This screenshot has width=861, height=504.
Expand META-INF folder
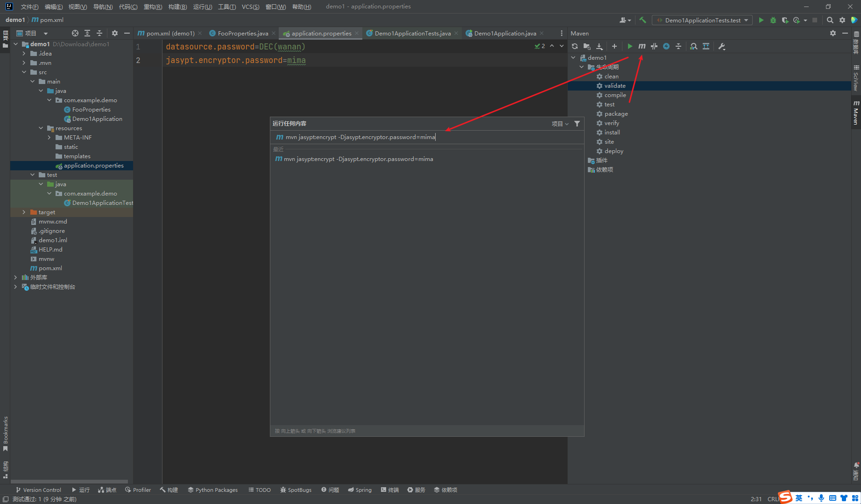(x=49, y=137)
